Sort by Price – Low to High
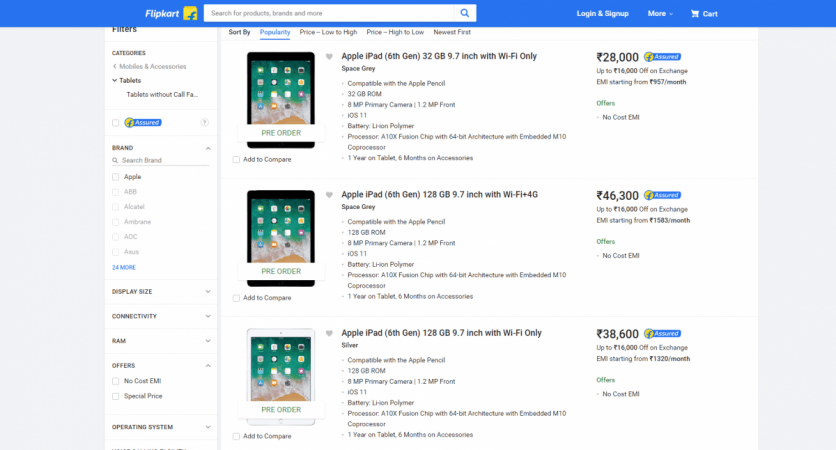836x450 pixels. (x=328, y=32)
